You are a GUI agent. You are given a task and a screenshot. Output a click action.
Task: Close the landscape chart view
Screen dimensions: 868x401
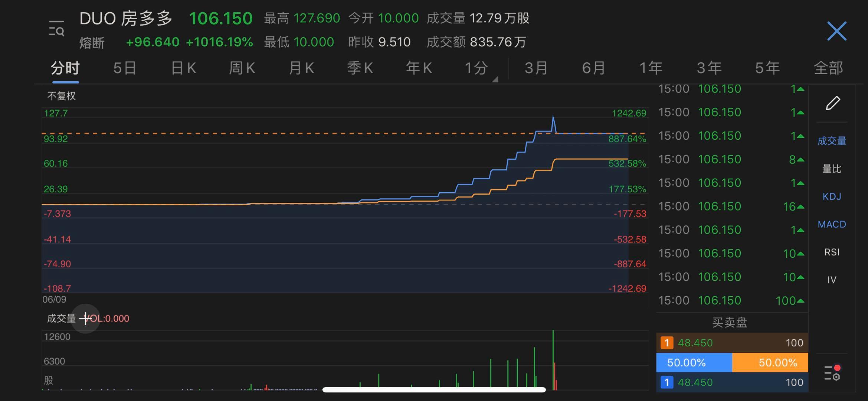(x=837, y=31)
